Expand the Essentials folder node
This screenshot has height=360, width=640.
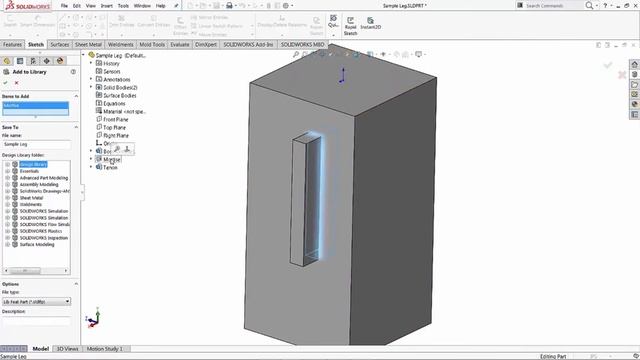click(7, 171)
